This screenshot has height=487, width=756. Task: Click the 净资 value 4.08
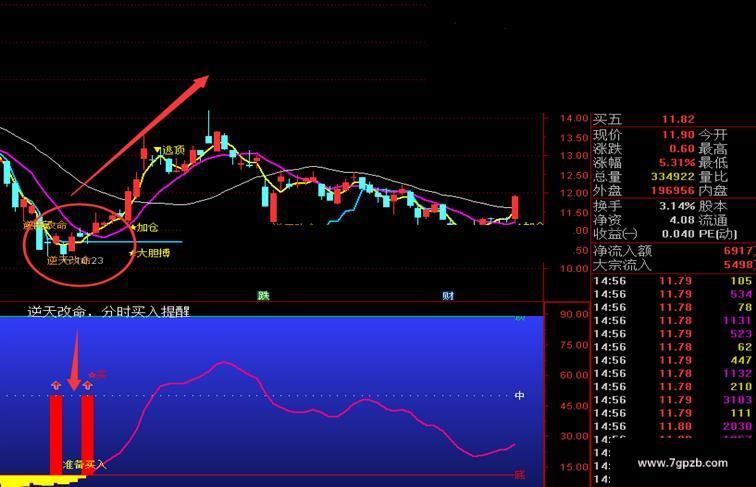[x=682, y=220]
